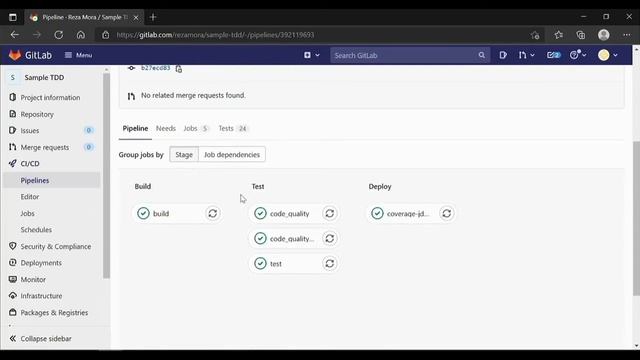Group jobs by Stage
Screen dimensions: 640x360
tap(184, 155)
